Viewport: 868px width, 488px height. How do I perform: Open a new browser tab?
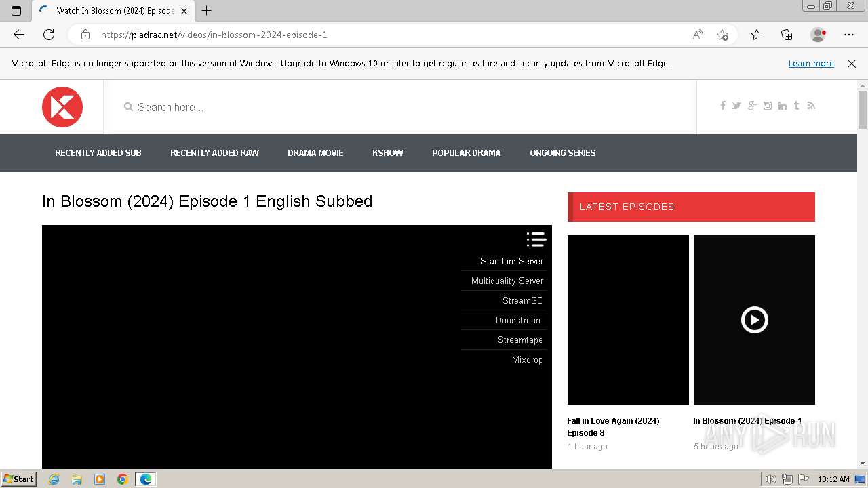click(x=207, y=10)
